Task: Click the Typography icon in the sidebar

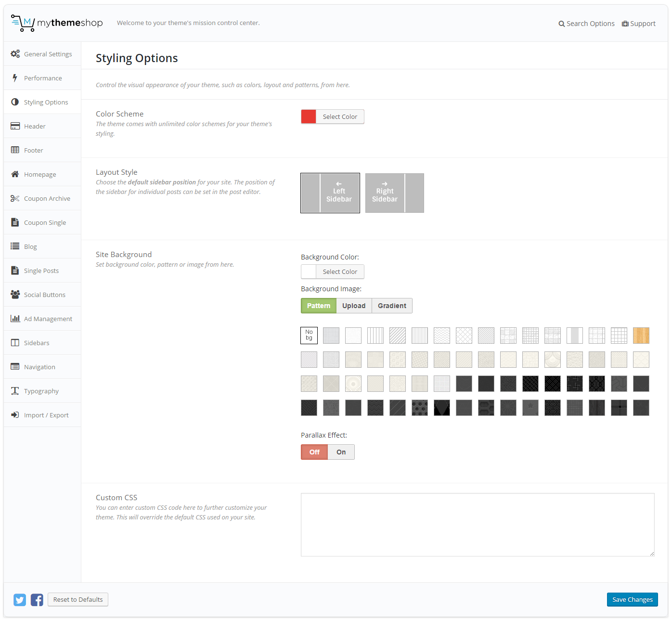Action: tap(15, 391)
